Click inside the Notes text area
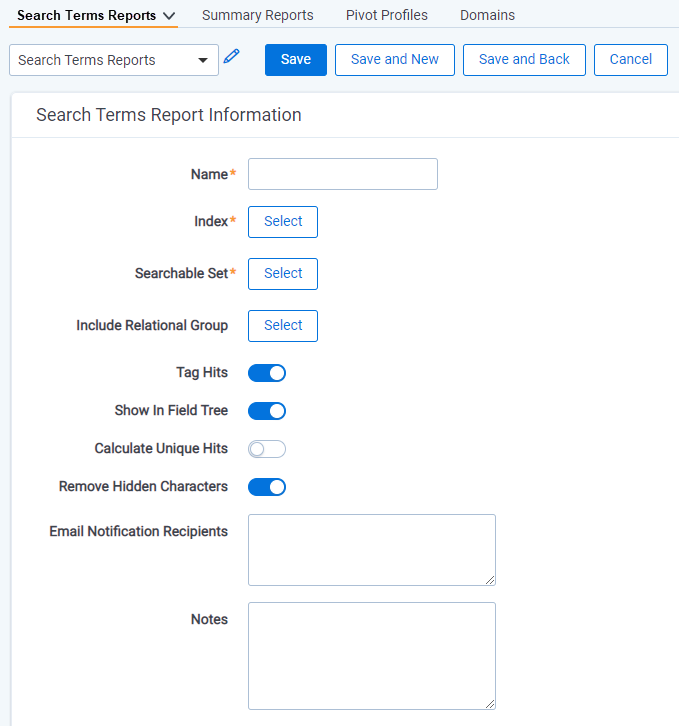 tap(372, 656)
